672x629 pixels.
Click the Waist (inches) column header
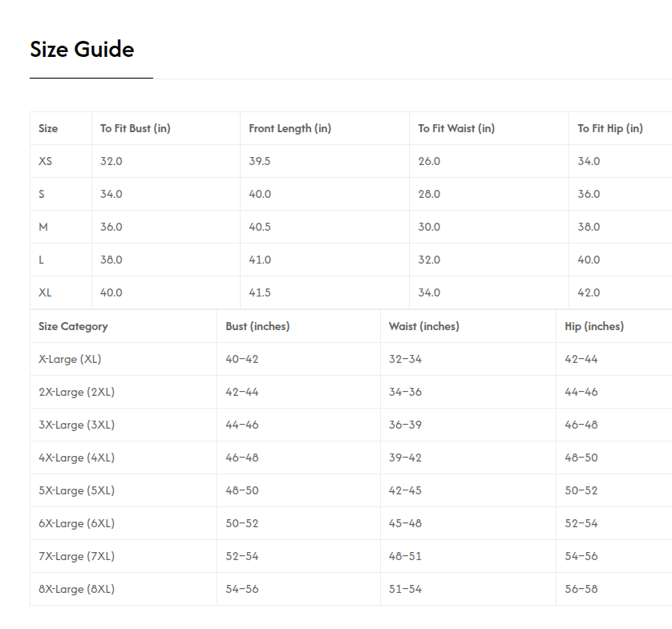pyautogui.click(x=423, y=326)
